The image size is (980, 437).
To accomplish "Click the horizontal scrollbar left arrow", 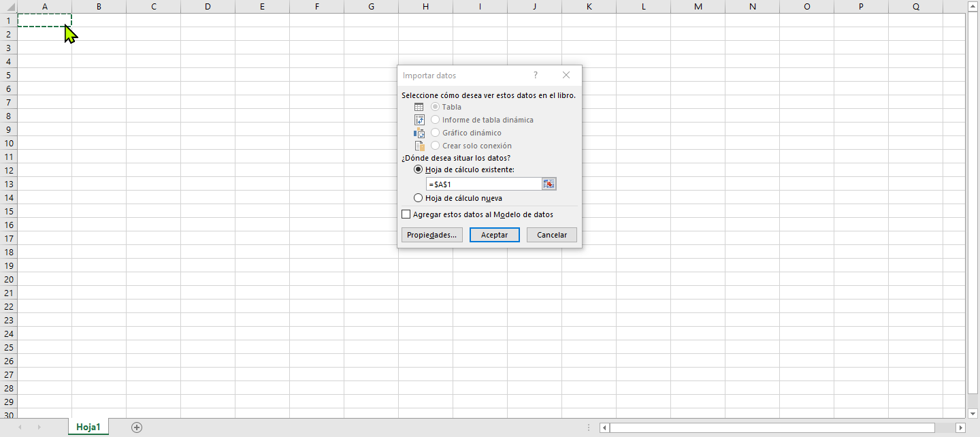I will click(604, 427).
